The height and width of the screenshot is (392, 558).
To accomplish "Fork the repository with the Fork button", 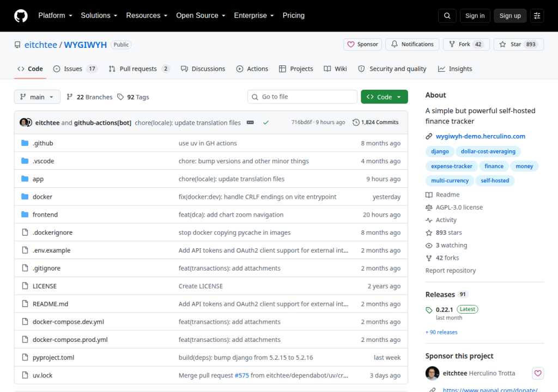I will 466,44.
